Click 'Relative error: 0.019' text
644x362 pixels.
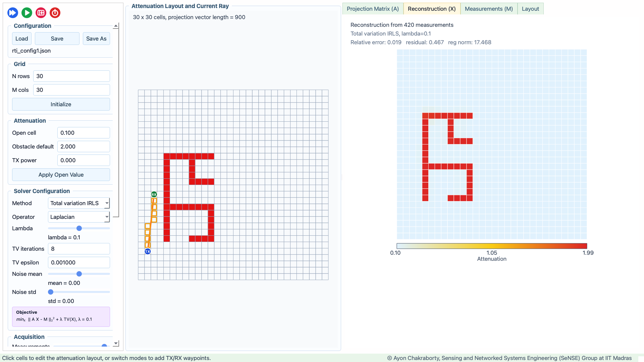click(376, 42)
